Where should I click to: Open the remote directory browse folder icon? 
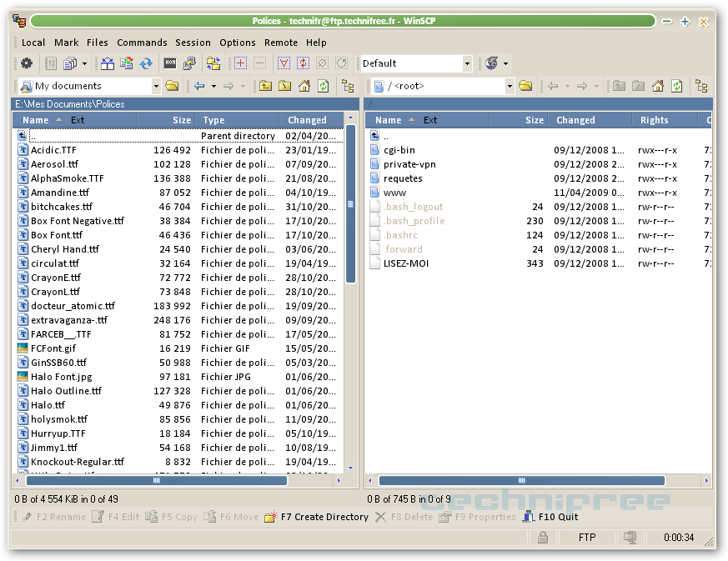click(525, 86)
